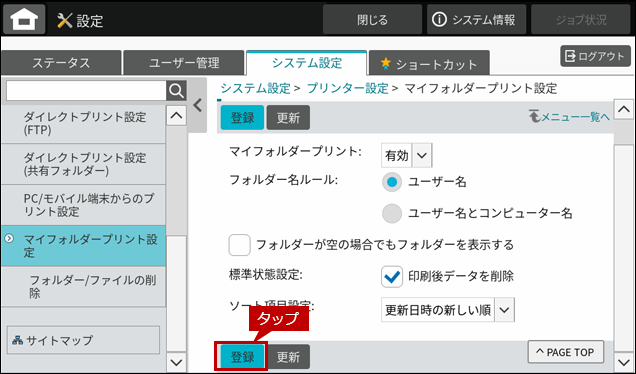The image size is (636, 374).
Task: Select ユーザー名とコンピューター名 radio button
Action: 392,213
